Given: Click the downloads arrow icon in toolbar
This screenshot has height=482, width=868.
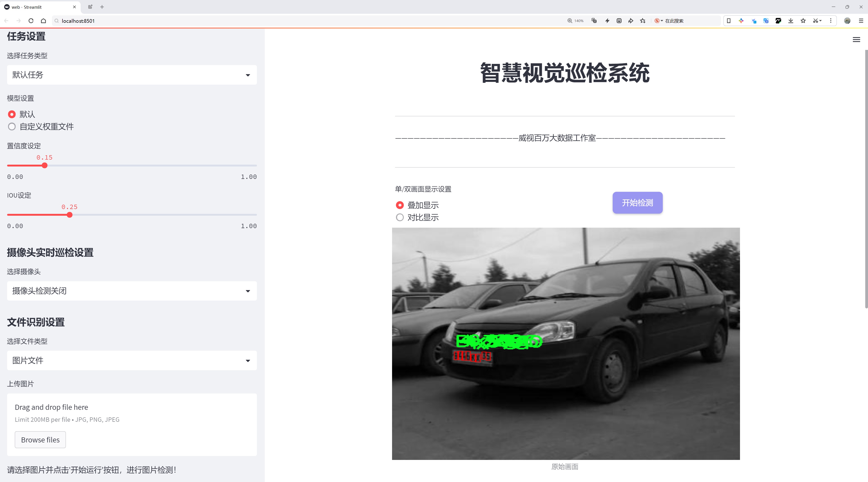Looking at the screenshot, I should (x=791, y=21).
